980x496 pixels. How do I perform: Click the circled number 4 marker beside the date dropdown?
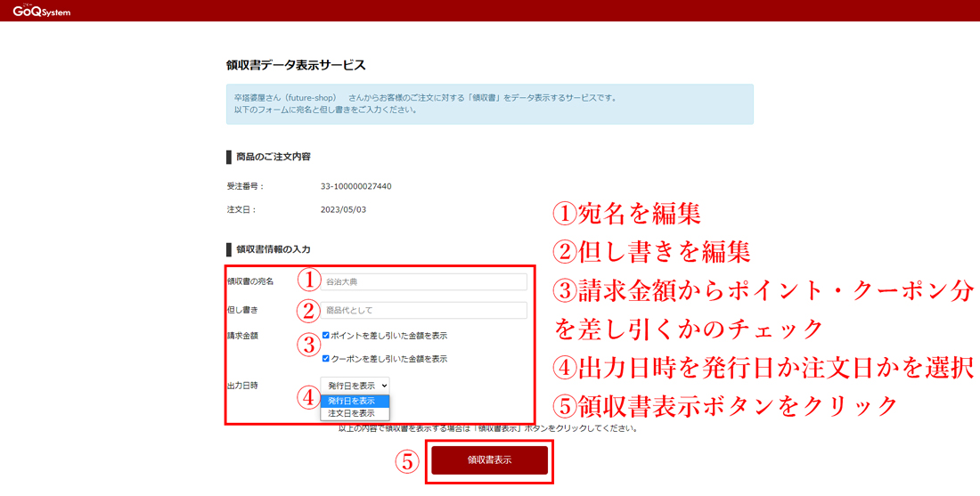[x=307, y=397]
